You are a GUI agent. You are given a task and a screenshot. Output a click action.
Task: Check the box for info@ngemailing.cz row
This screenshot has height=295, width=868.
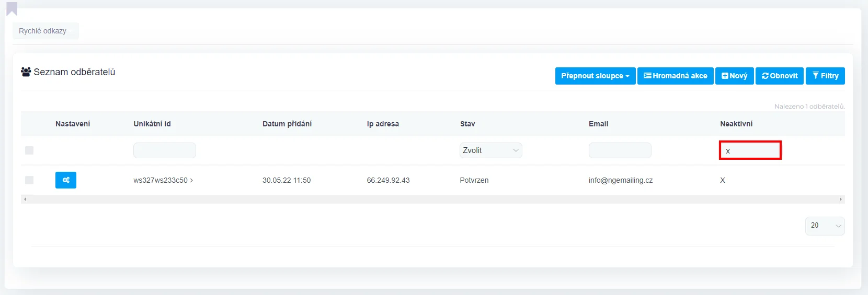[x=29, y=180]
